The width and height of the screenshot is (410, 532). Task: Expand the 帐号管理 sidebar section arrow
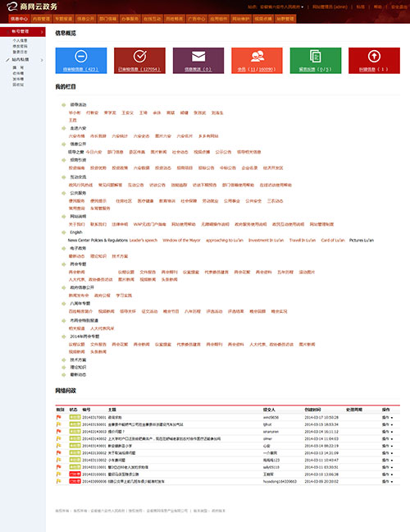[42, 32]
